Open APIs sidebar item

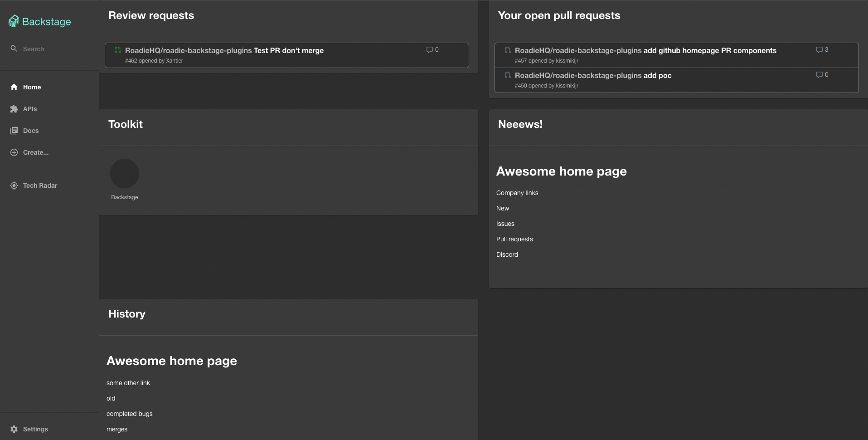point(49,109)
